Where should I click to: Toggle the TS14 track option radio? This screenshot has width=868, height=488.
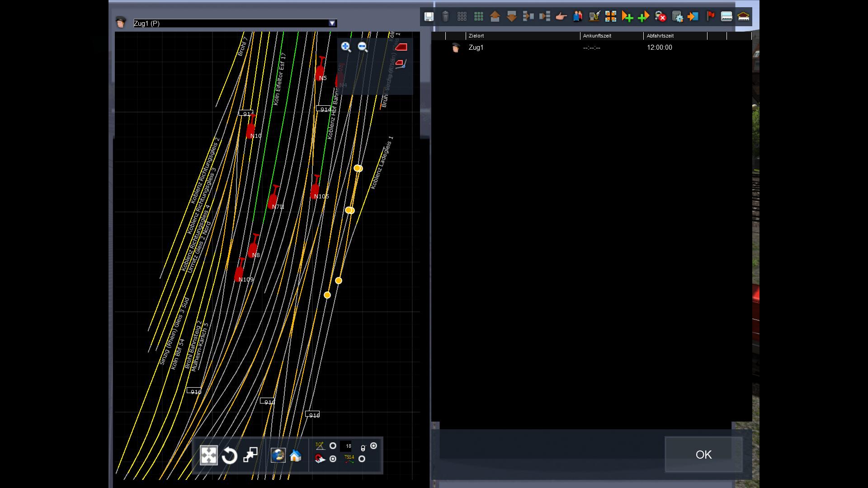coord(362,459)
